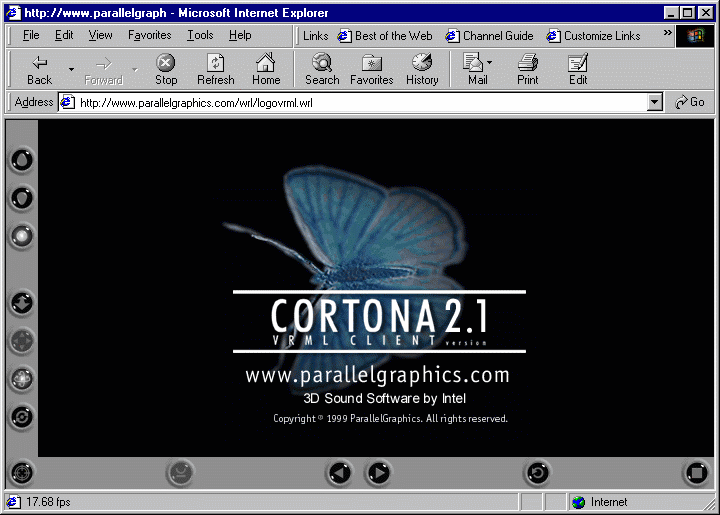
Task: Click the Cortona 2.1 logo text
Action: pyautogui.click(x=379, y=316)
